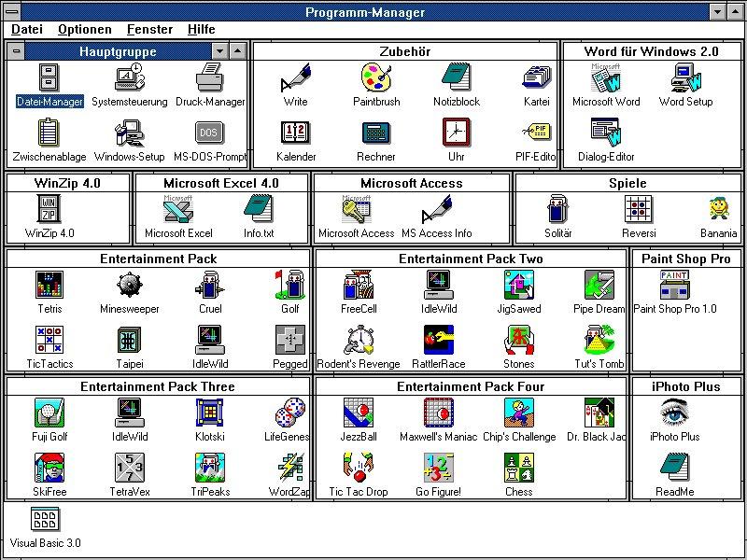The image size is (747, 560).
Task: Activate the Entertainment Pack Four title bar
Action: pos(471,386)
